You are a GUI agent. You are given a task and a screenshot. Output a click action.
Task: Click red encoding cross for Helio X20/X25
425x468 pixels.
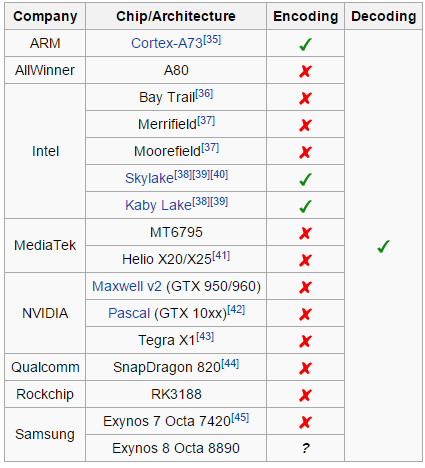pos(305,260)
